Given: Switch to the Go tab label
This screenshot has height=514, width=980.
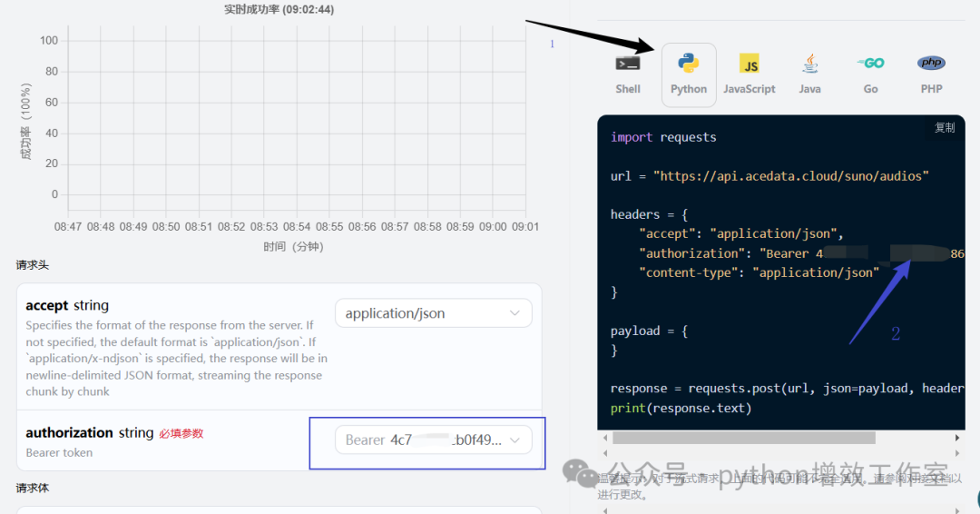Looking at the screenshot, I should (x=870, y=89).
